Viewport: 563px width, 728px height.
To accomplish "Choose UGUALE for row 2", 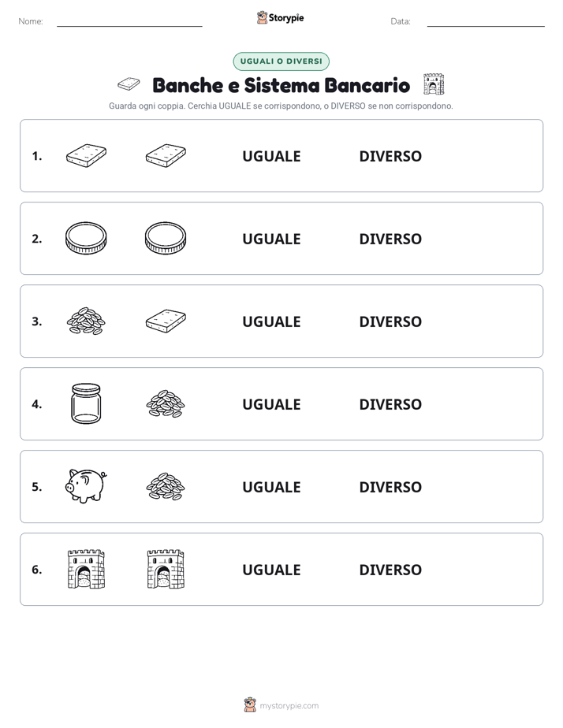I will click(x=271, y=239).
